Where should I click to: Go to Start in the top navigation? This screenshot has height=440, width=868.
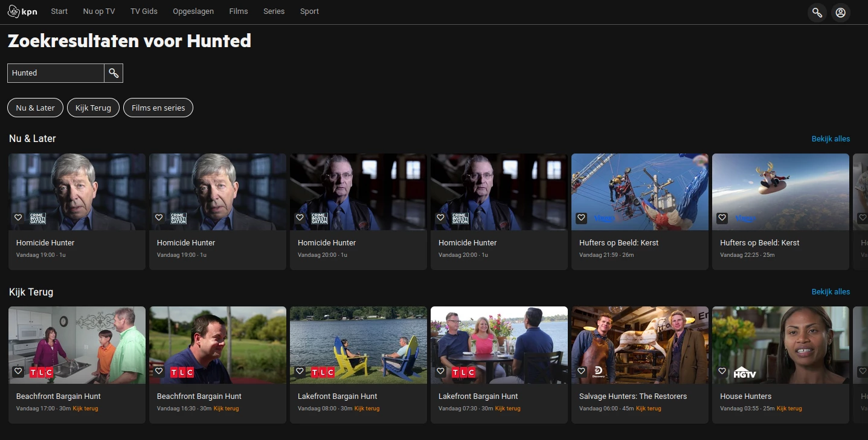(59, 11)
